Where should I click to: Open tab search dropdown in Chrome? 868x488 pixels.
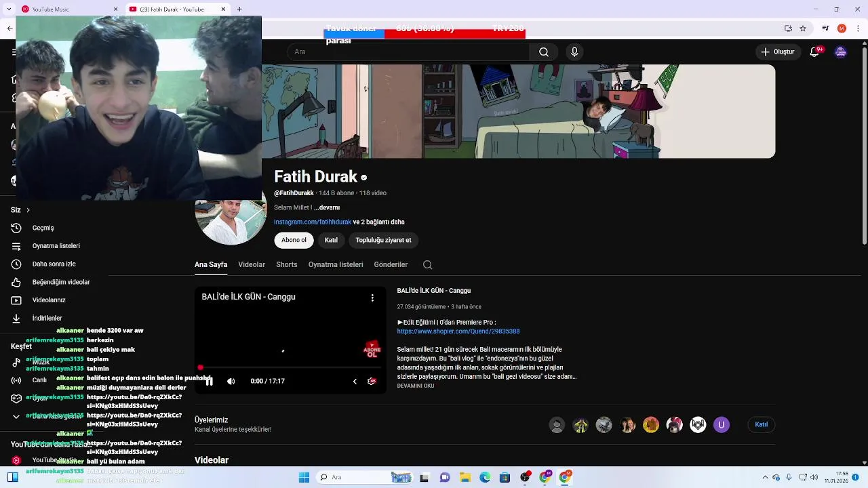point(9,9)
